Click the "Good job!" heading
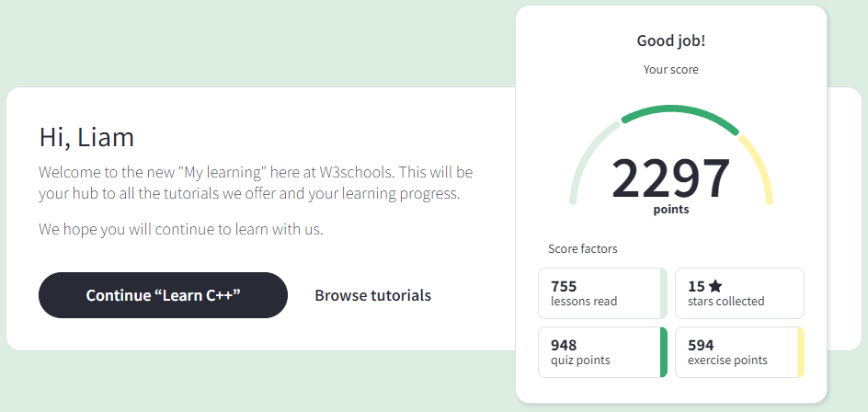Viewport: 868px width, 412px height. 671,40
